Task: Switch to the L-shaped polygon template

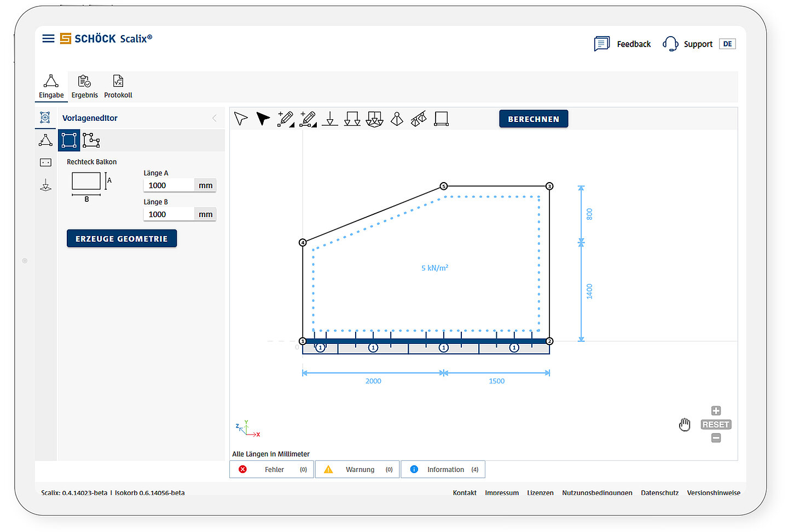Action: (x=91, y=141)
